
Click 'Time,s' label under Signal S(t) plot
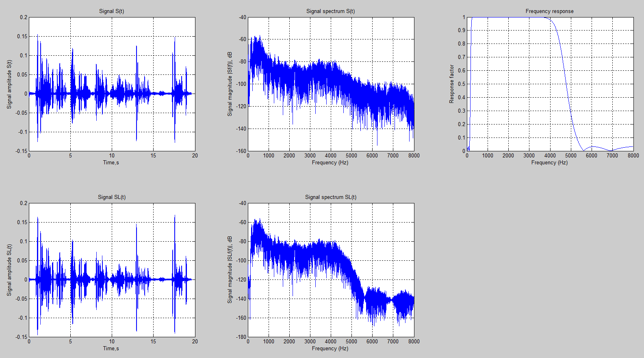(111, 163)
